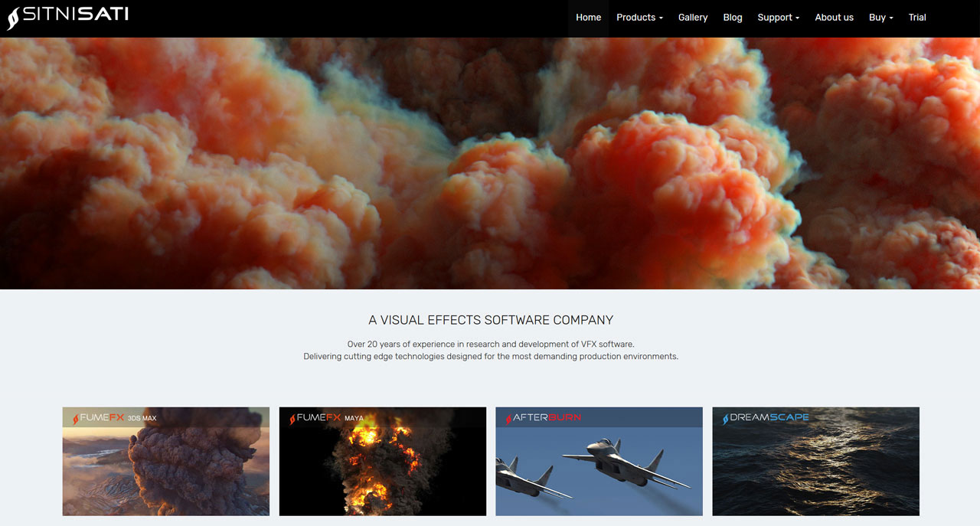This screenshot has height=526, width=980.
Task: Open the Gallery page
Action: [x=693, y=18]
